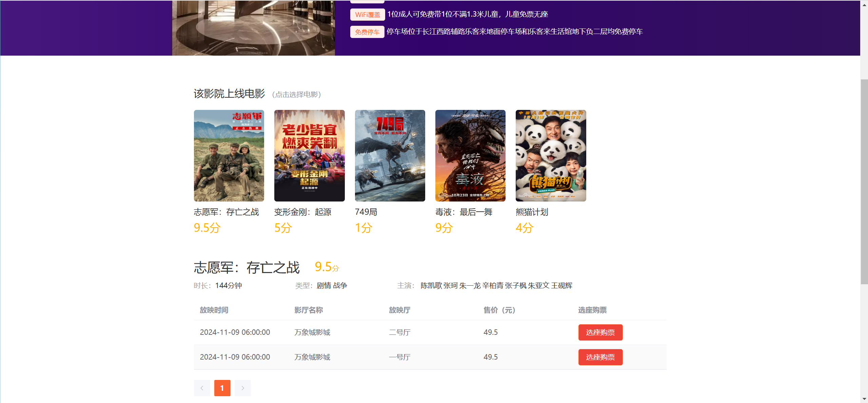Click the 毒液：最后一舞 title text

pos(464,212)
